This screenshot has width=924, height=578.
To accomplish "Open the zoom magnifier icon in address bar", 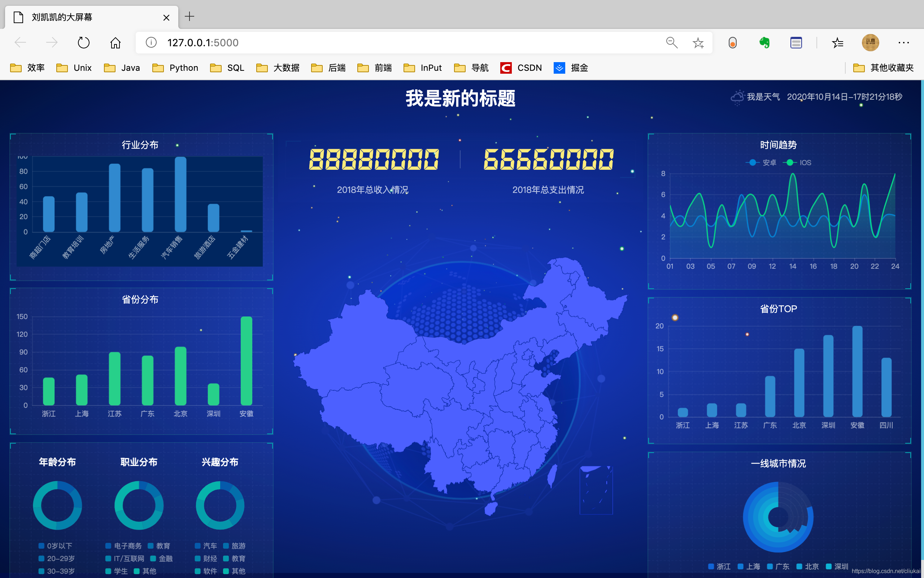I will tap(672, 42).
